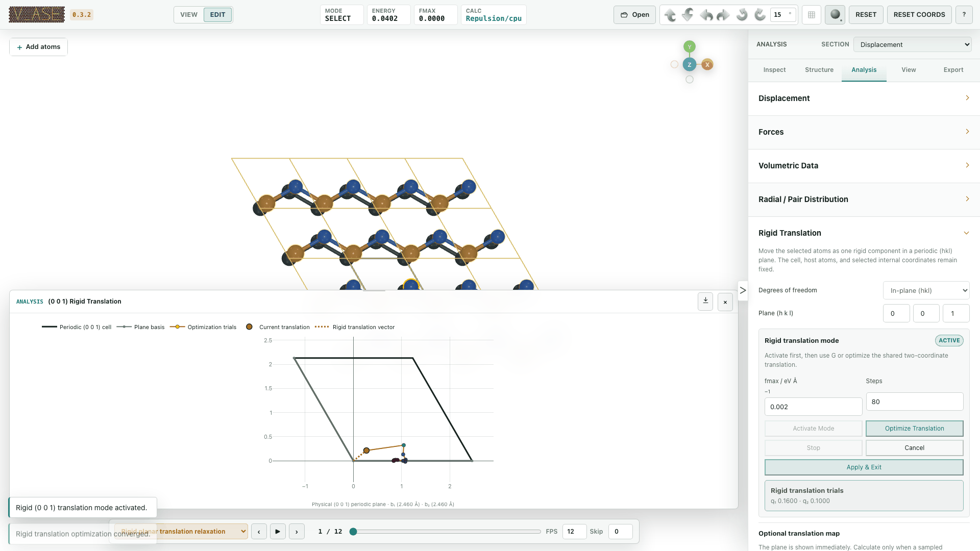Switch to EDIT mode

coord(217,15)
